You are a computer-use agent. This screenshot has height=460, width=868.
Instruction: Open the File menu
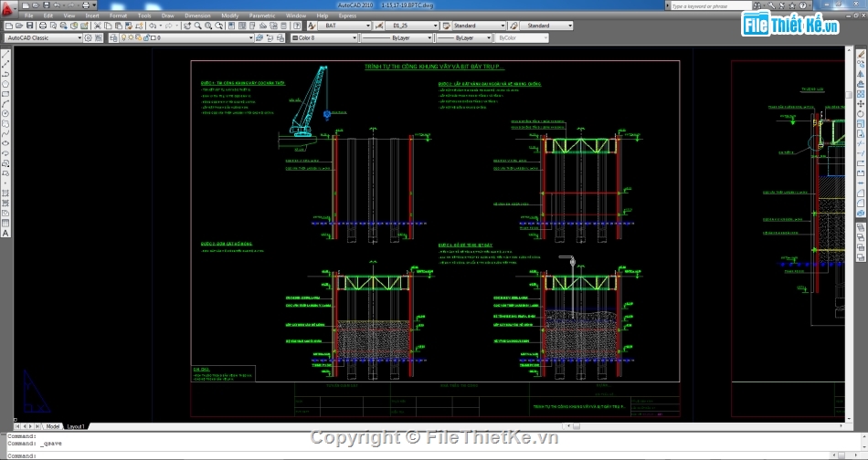coord(29,16)
